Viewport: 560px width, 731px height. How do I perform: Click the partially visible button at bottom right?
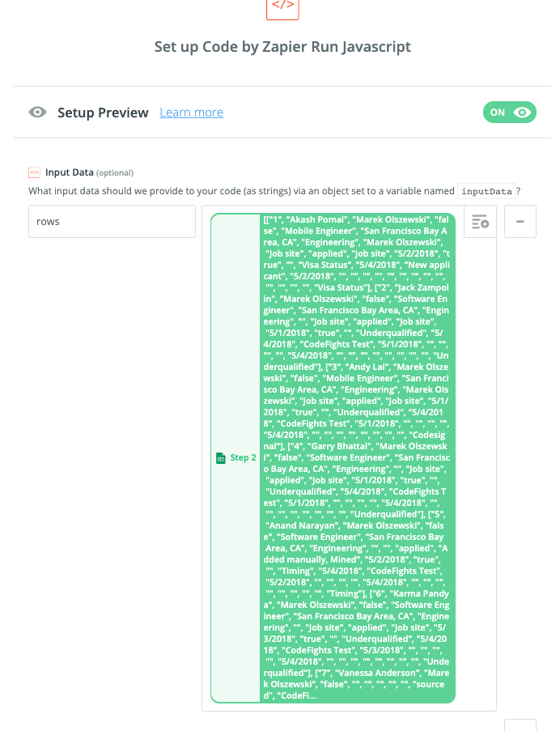(520, 725)
